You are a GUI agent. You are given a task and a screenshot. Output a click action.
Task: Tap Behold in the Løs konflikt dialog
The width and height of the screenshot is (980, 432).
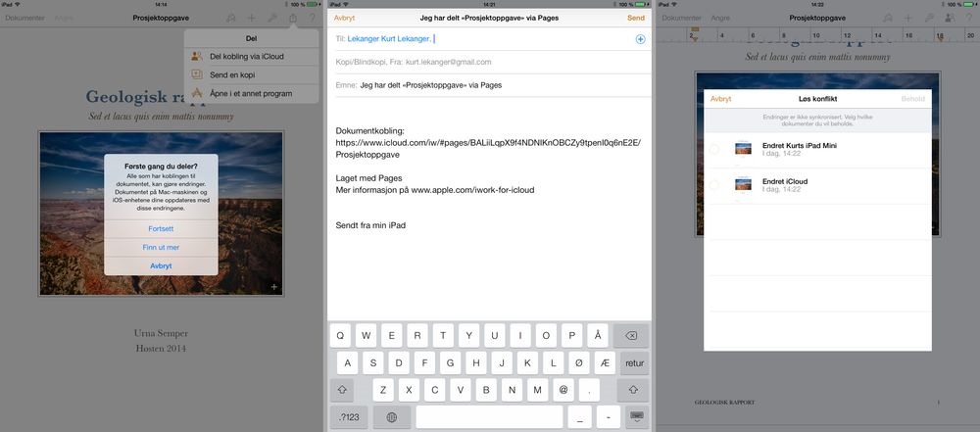912,99
